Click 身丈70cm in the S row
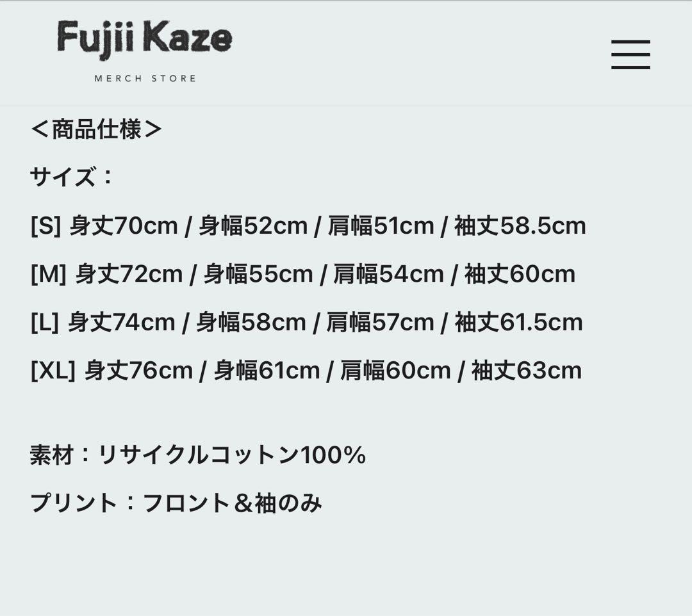This screenshot has height=616, width=692. click(124, 226)
